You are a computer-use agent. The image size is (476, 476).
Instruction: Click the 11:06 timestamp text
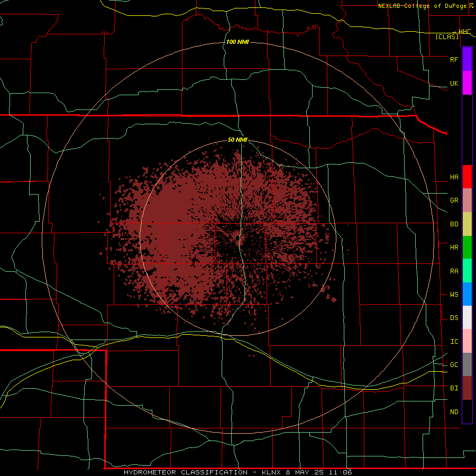click(340, 472)
